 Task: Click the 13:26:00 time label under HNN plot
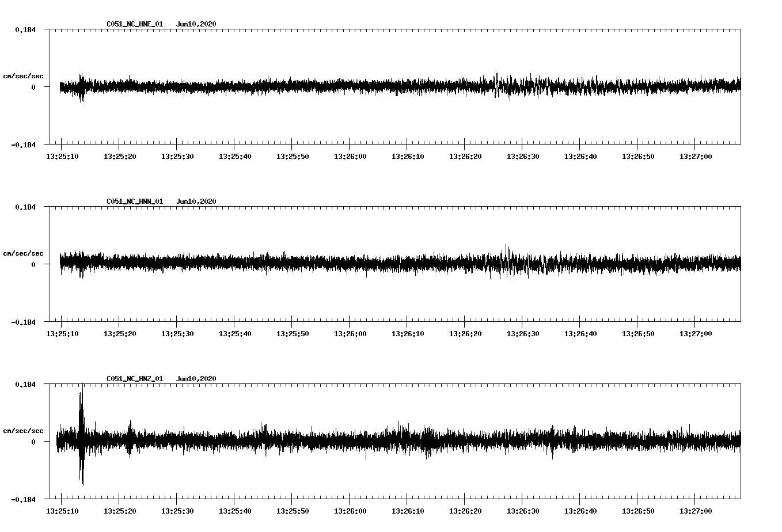[350, 334]
